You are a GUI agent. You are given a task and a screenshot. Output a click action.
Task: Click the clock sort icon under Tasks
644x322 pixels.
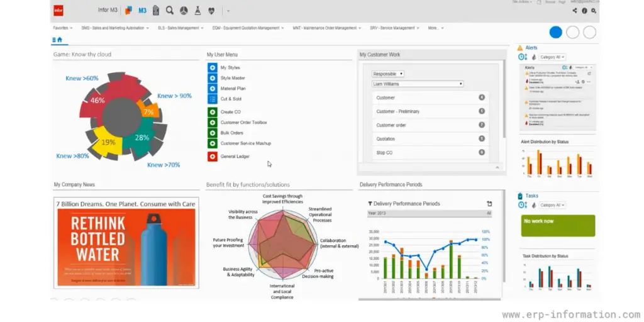(x=523, y=205)
